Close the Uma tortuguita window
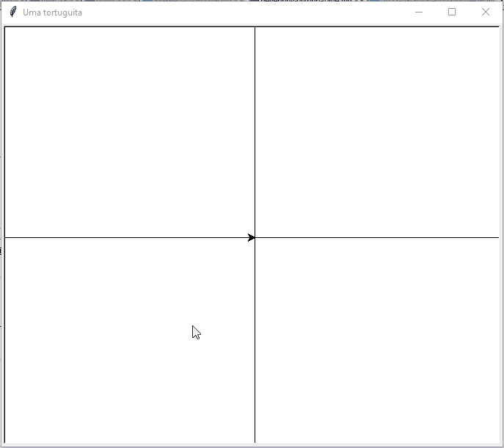This screenshot has width=504, height=448. 485,12
